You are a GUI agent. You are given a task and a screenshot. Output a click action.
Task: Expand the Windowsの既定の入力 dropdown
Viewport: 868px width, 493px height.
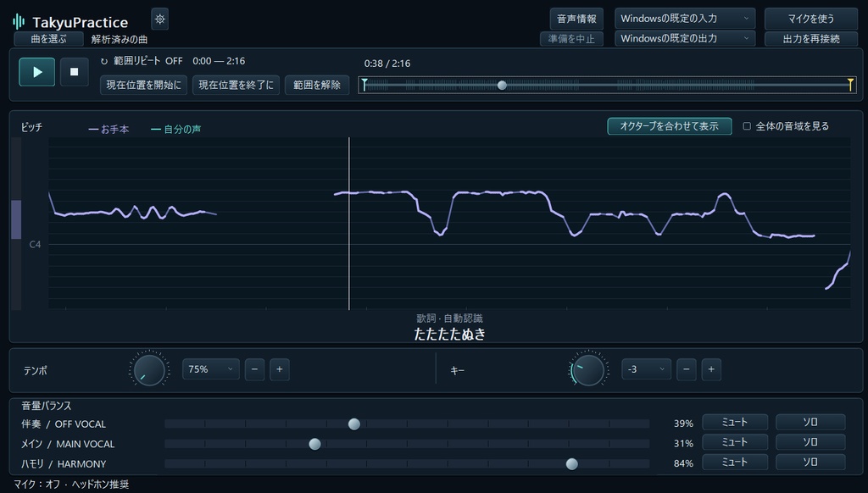(685, 19)
